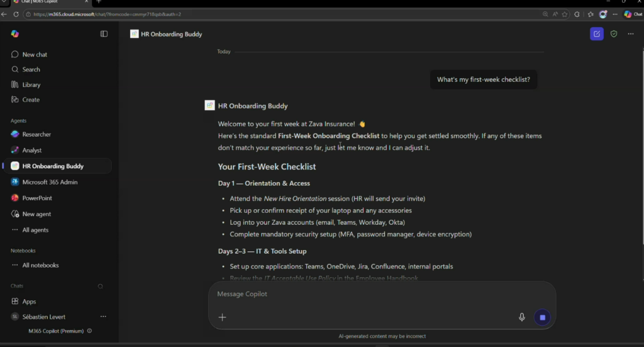Select the Researcher agent
Screen dimensions: 644x347
(36, 134)
